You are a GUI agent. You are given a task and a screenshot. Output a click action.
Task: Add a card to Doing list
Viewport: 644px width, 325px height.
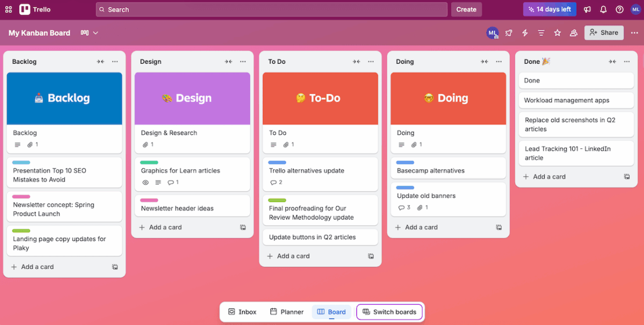click(417, 227)
